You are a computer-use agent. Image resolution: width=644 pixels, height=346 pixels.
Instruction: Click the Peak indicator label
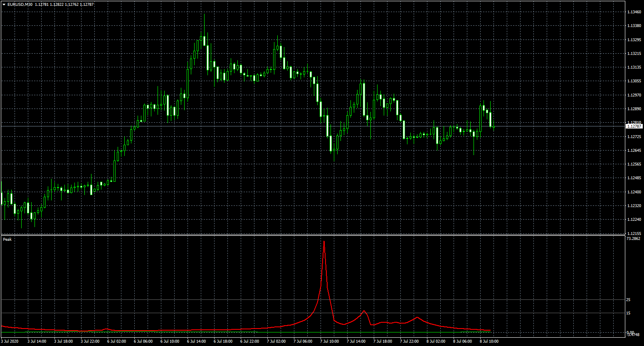pyautogui.click(x=7, y=240)
